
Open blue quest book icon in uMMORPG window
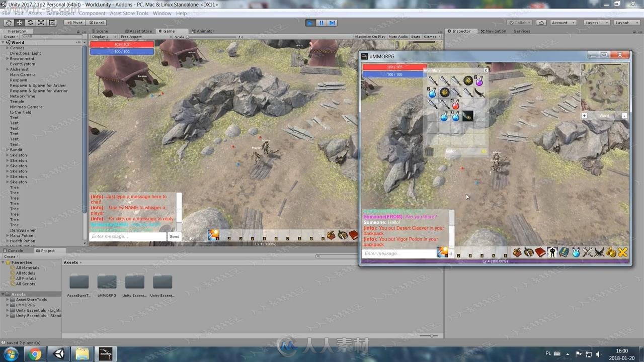564,252
